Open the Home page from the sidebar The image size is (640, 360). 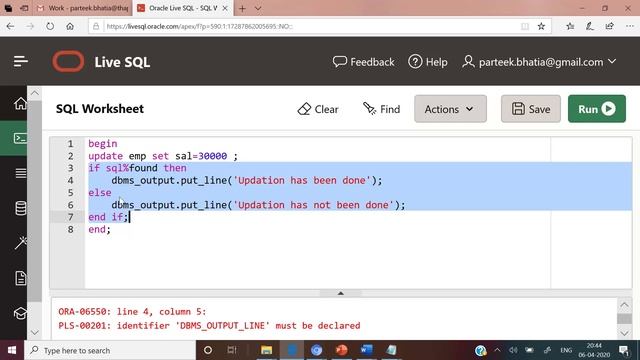point(20,103)
